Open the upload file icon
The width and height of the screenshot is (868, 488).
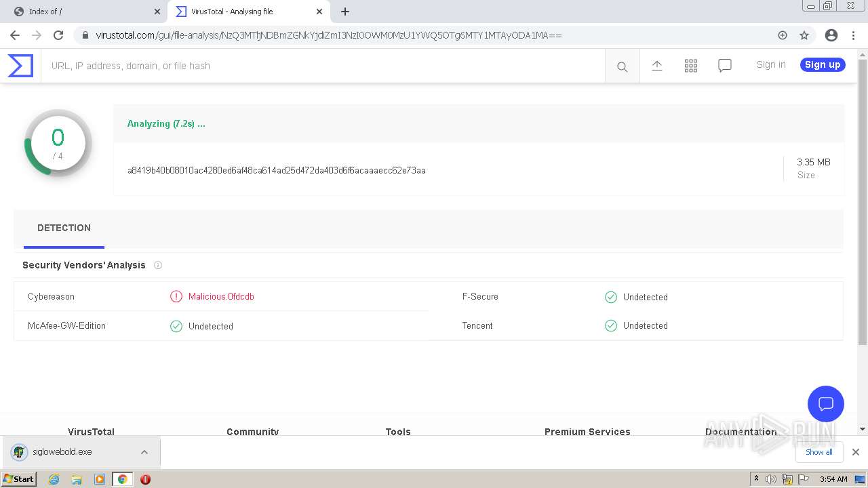point(656,66)
